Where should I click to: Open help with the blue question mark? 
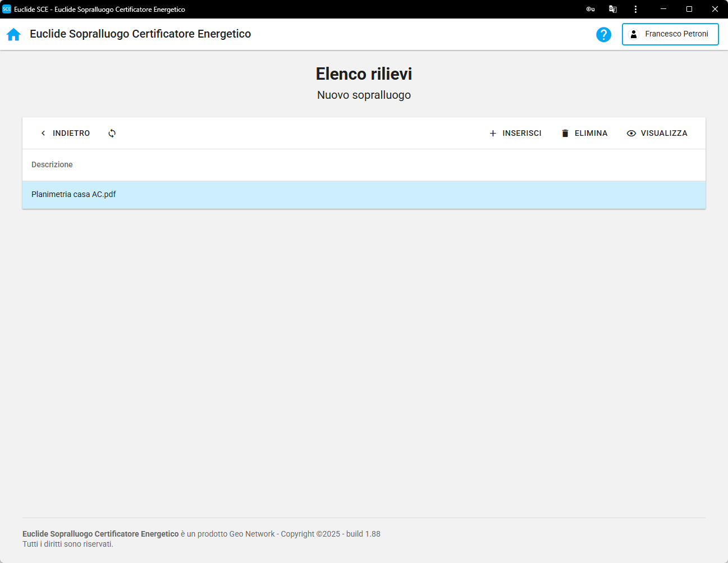coord(603,34)
